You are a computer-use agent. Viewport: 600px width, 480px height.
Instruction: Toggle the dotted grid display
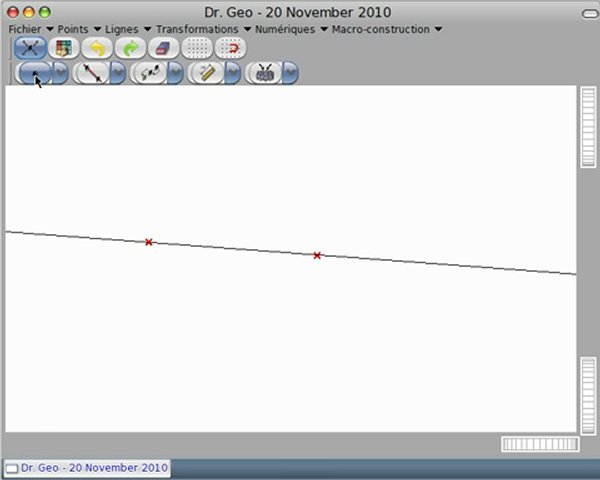tap(197, 48)
